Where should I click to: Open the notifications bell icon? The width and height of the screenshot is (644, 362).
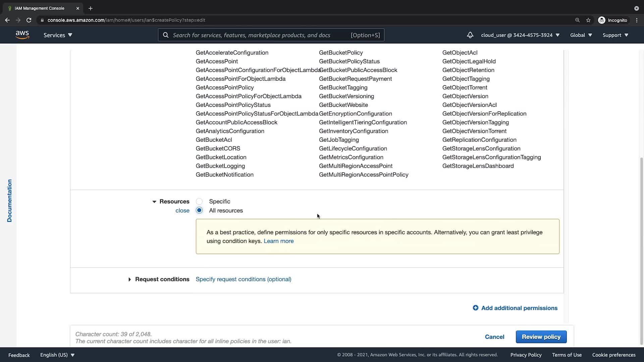tap(470, 35)
